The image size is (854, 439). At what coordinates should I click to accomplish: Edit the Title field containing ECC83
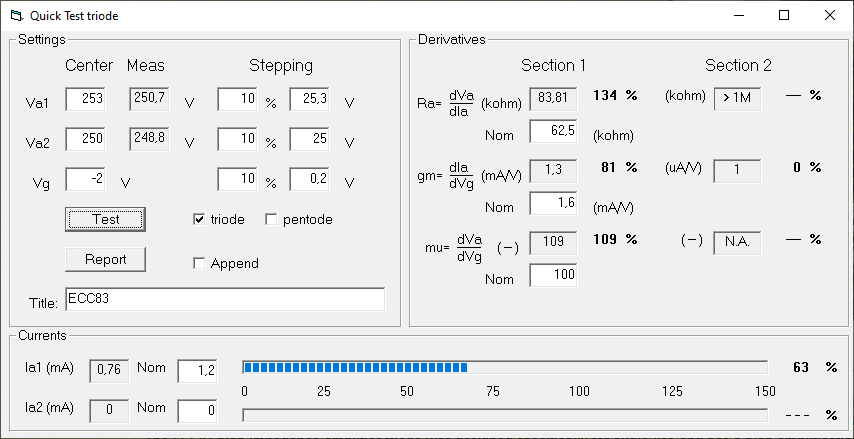225,300
